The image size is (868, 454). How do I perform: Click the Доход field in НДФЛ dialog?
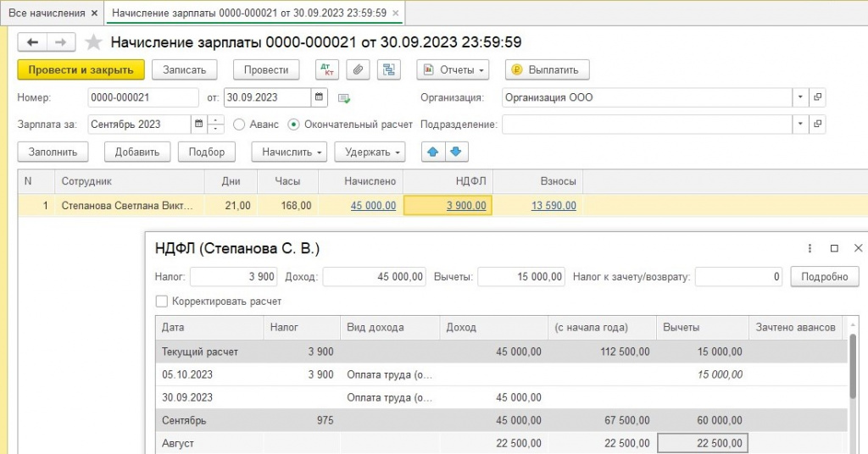click(x=374, y=276)
